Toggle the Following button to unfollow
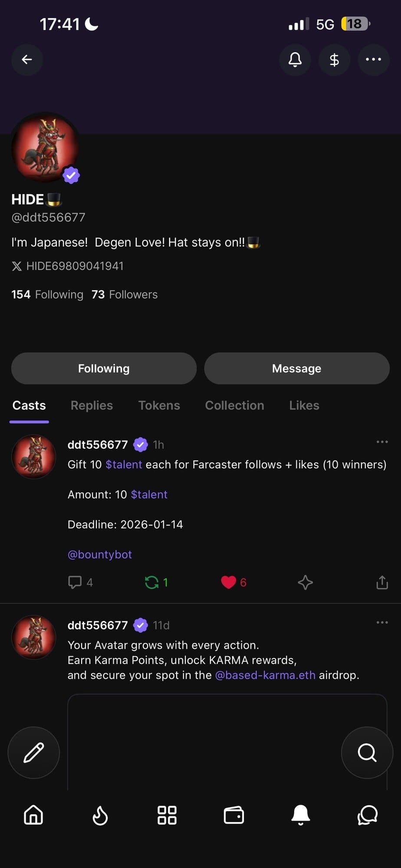The height and width of the screenshot is (868, 401). (104, 368)
